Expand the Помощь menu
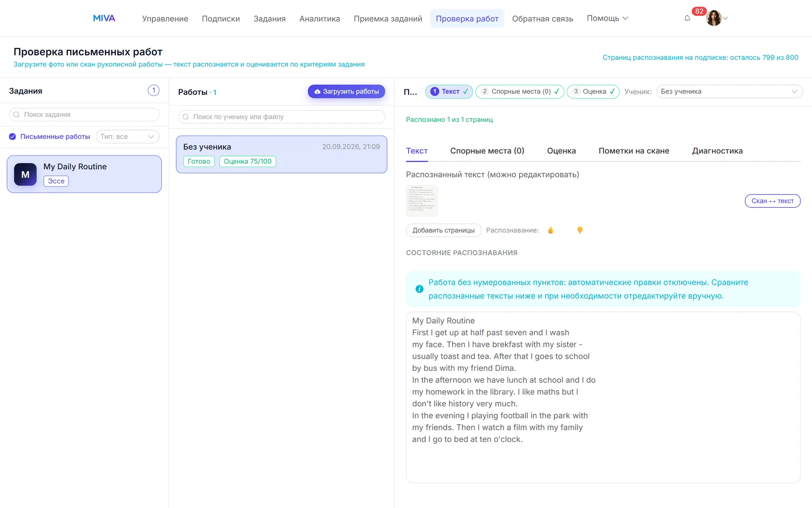812x508 pixels. click(607, 18)
